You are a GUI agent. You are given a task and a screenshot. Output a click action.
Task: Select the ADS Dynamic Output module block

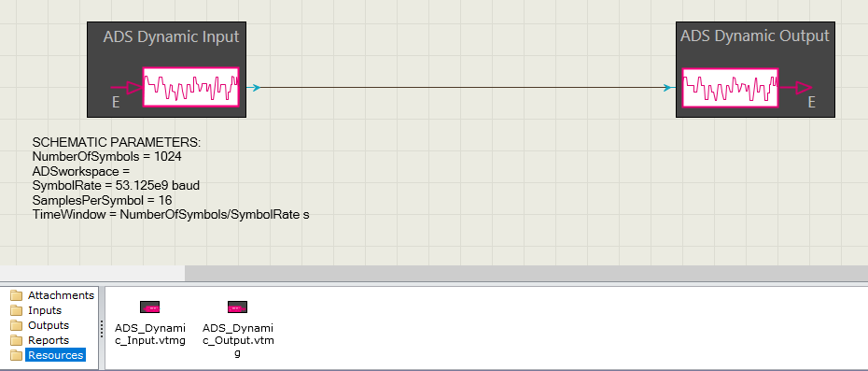(755, 70)
